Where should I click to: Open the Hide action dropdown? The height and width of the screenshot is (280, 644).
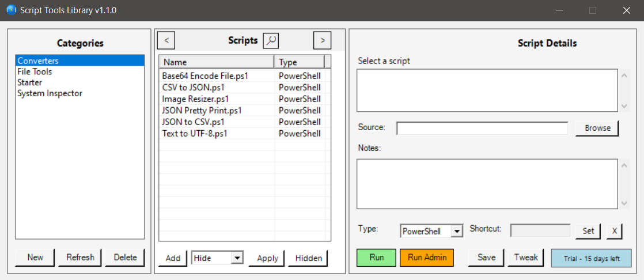point(218,258)
